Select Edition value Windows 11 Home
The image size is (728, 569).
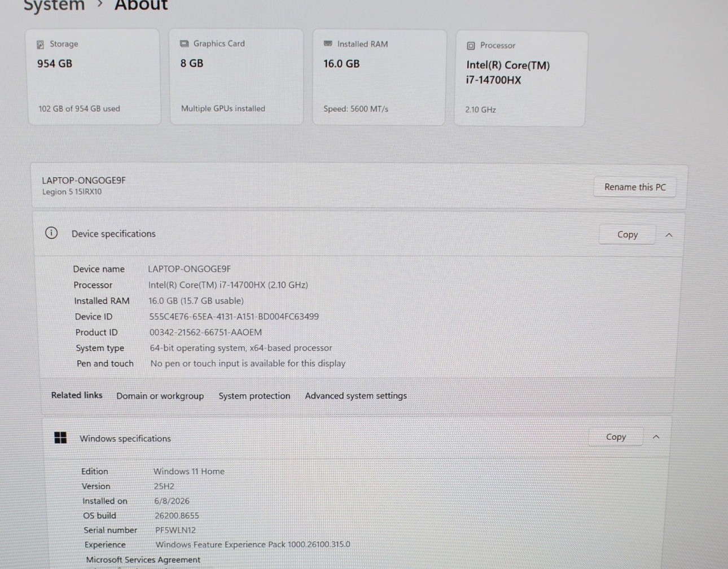tap(189, 471)
